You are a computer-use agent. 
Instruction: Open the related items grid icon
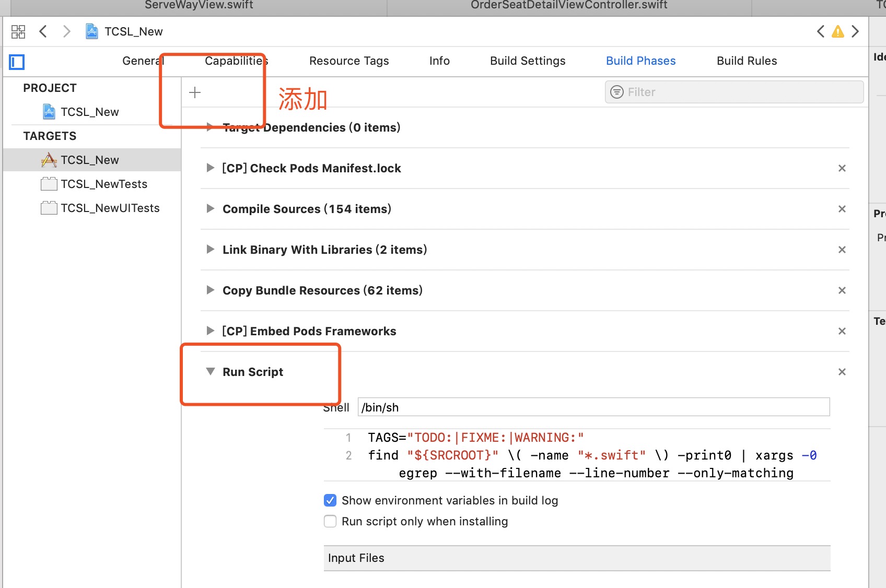pyautogui.click(x=18, y=31)
